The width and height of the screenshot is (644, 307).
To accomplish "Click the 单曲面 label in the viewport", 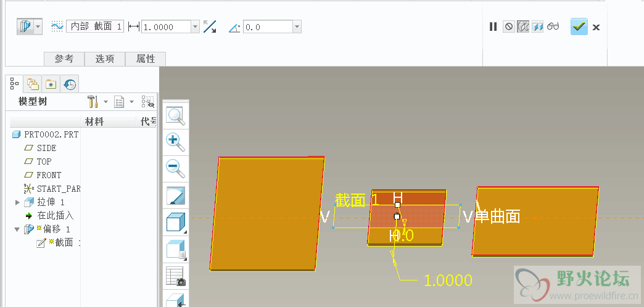I will pyautogui.click(x=497, y=216).
